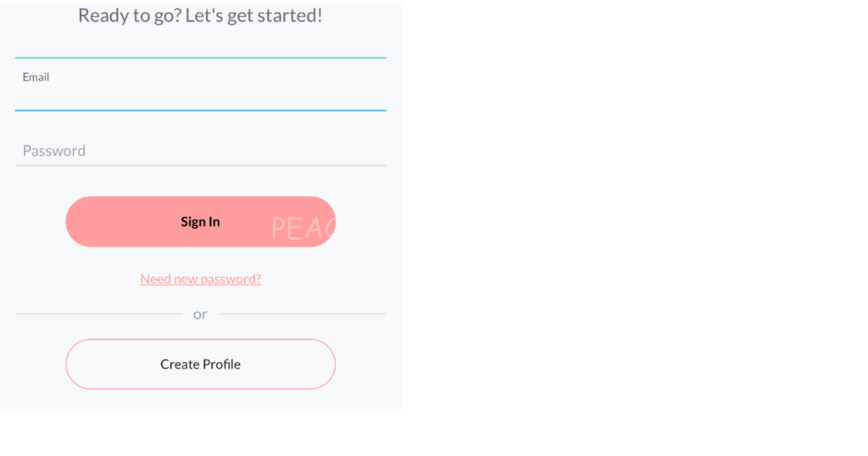Click the faint PEAC watermark text
The image size is (868, 456).
coord(306,229)
